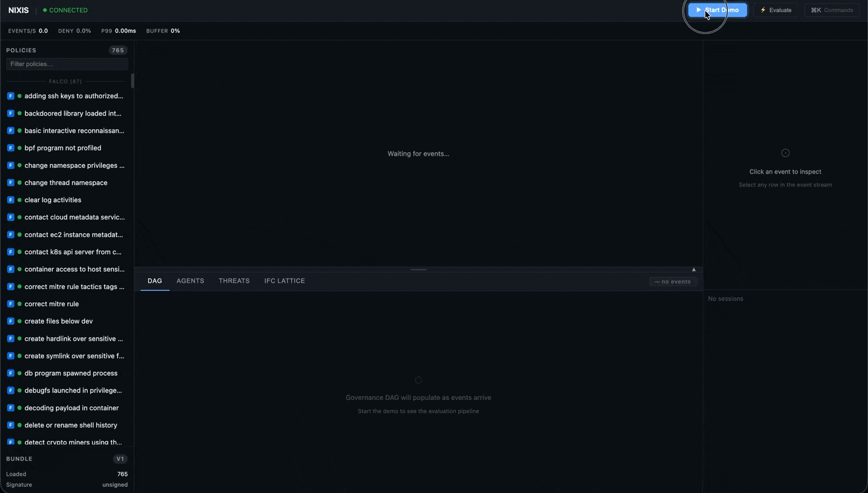The image size is (868, 493).
Task: Switch to the AGENTS tab
Action: tap(190, 281)
